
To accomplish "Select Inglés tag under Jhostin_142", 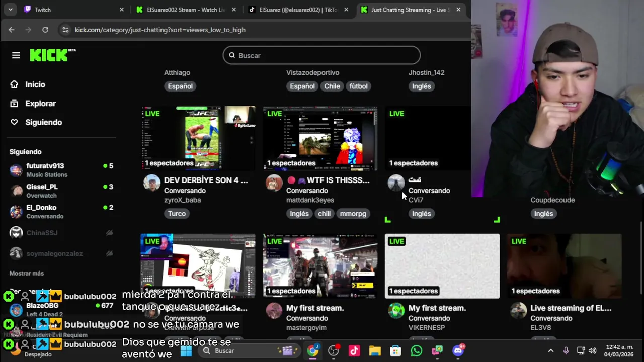I will pos(421,86).
